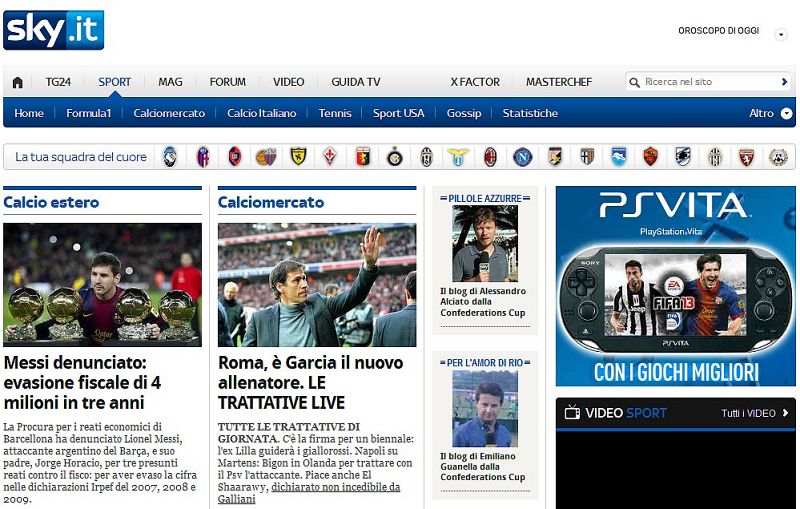Click the Oroscopo di oggi label
This screenshot has width=800, height=509.
tap(718, 31)
